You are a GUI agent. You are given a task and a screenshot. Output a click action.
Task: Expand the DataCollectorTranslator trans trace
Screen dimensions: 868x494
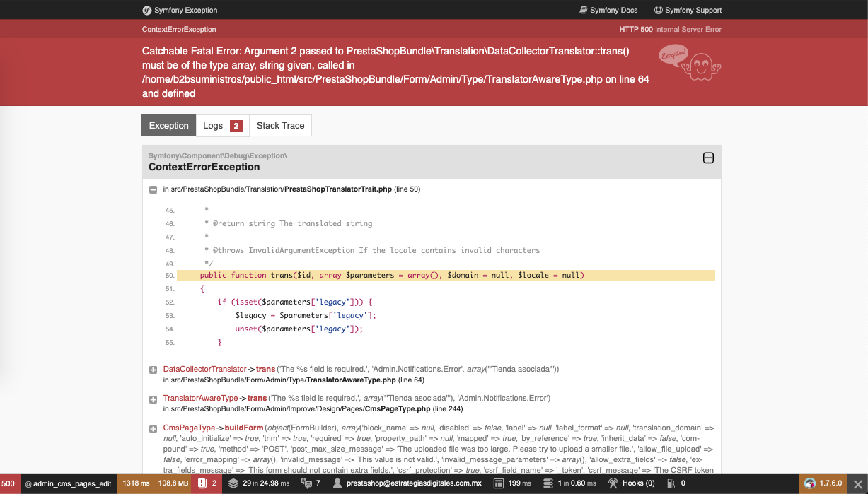[x=153, y=370]
